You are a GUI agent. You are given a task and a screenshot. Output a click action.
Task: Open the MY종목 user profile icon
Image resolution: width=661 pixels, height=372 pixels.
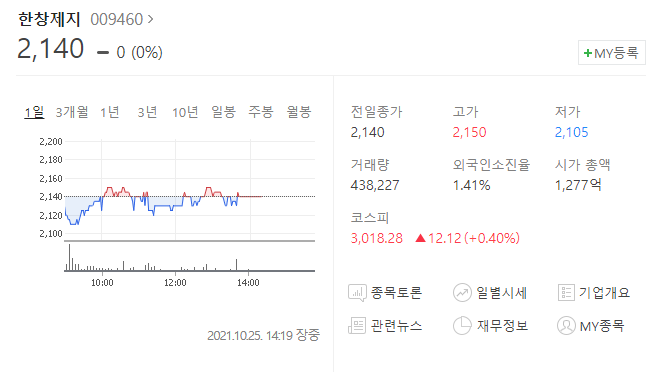pyautogui.click(x=566, y=326)
